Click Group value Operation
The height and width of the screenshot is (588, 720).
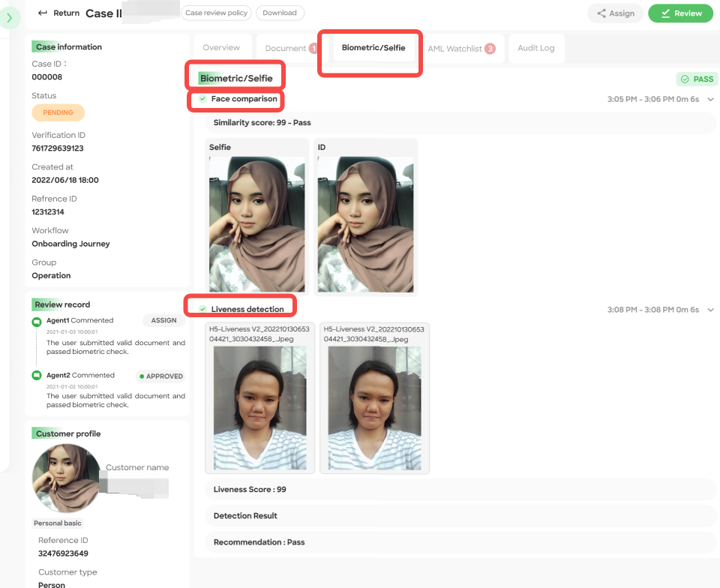click(x=51, y=275)
